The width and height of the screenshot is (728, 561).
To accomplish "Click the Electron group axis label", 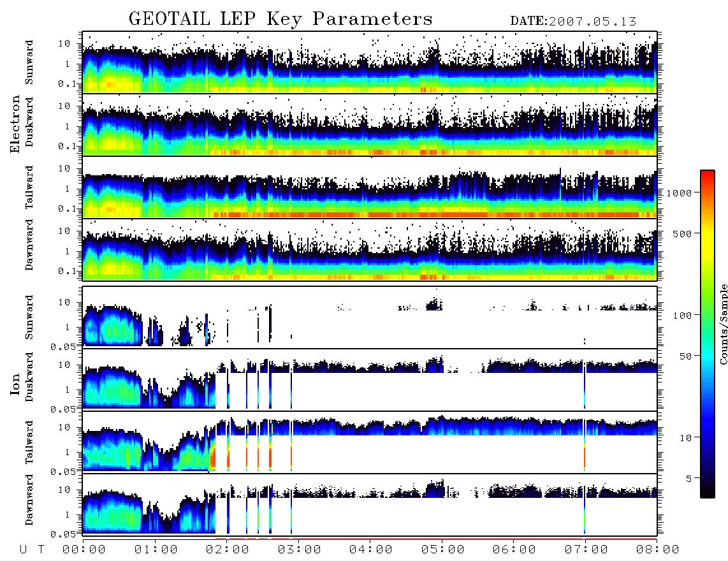I will point(15,124).
